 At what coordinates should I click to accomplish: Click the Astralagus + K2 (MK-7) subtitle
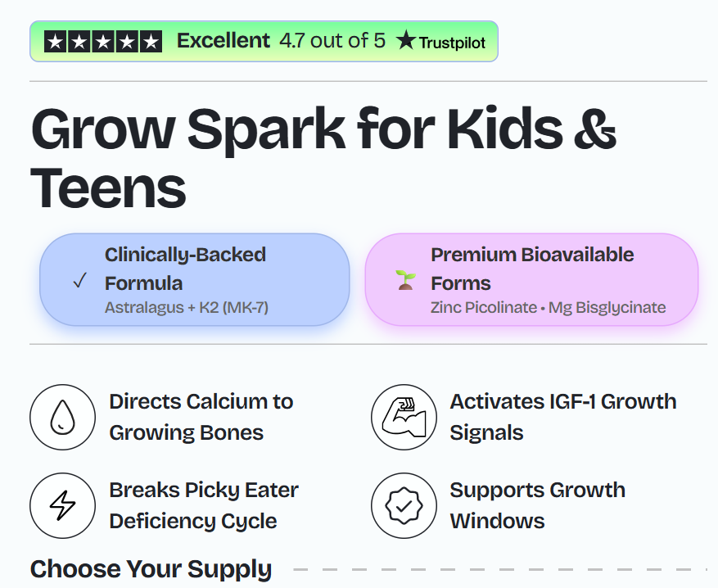[x=186, y=308]
